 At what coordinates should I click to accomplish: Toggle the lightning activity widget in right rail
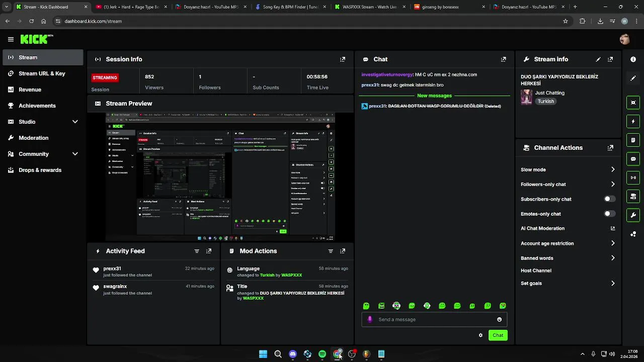coord(633,121)
